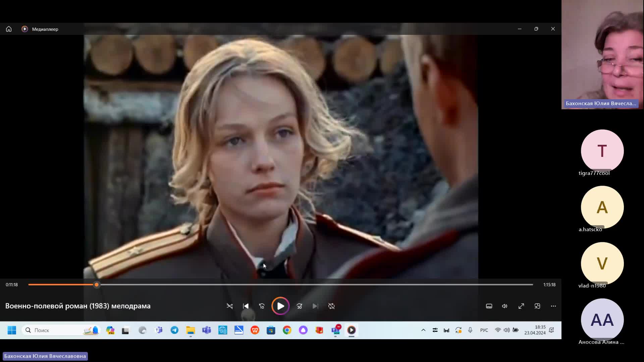
Task: Click the video frame to toggle playback
Action: coord(281,157)
